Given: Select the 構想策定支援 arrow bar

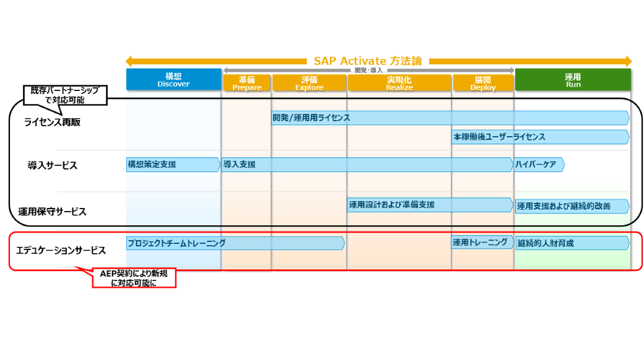Looking at the screenshot, I should tap(173, 165).
